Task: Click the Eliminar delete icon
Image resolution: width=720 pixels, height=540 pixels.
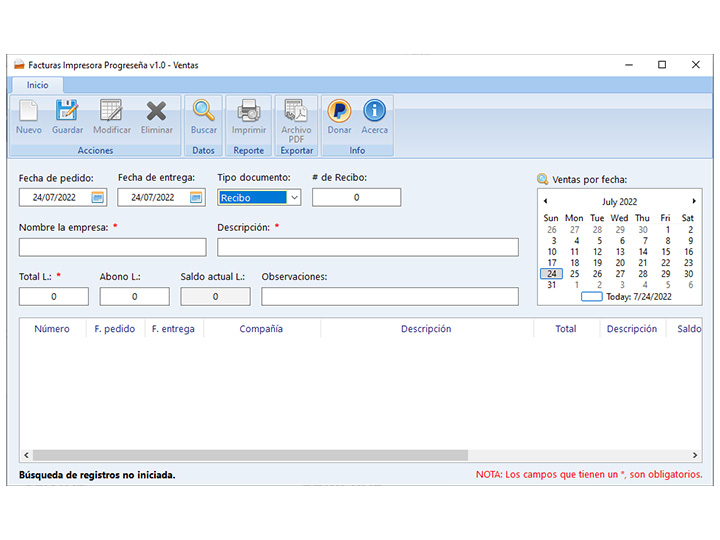Action: point(156,112)
